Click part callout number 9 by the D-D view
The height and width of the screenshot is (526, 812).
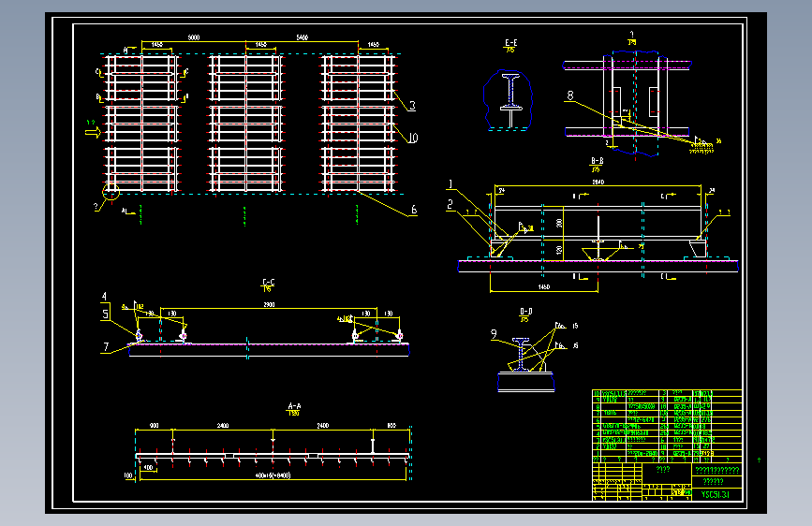pyautogui.click(x=494, y=335)
